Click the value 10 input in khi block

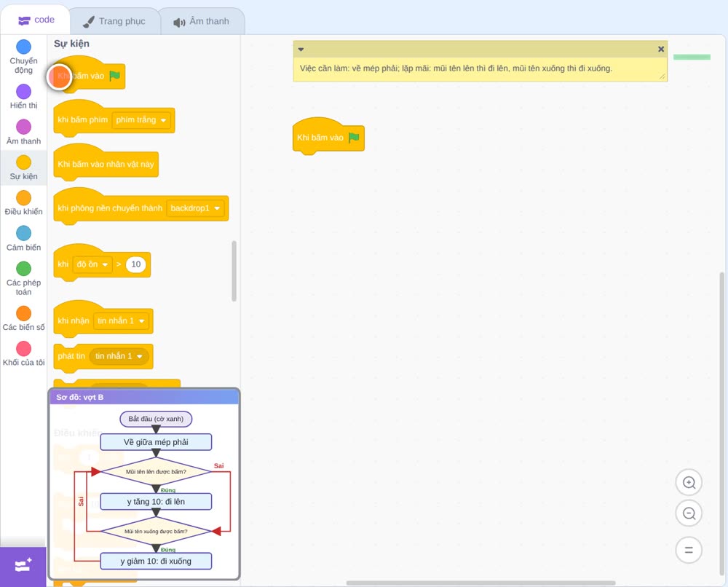135,264
